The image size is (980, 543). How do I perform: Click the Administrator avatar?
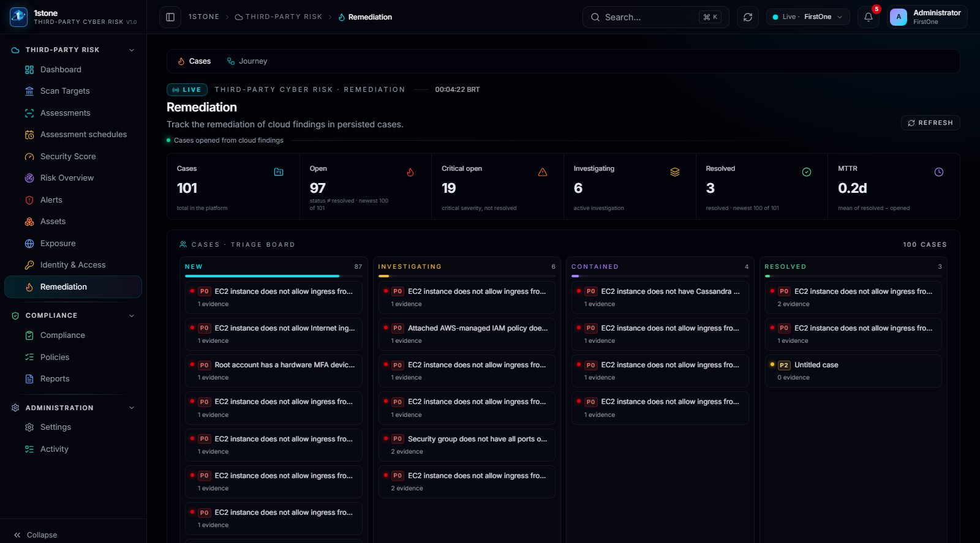tap(899, 17)
